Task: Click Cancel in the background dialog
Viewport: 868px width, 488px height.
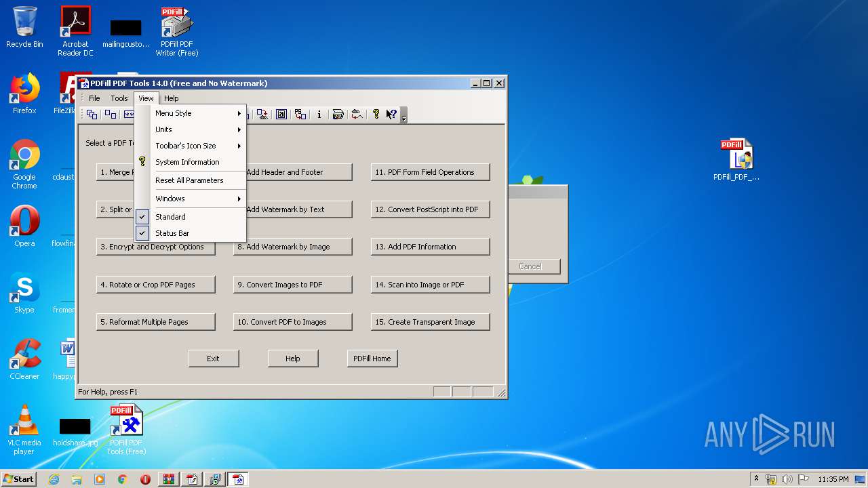Action: 534,266
